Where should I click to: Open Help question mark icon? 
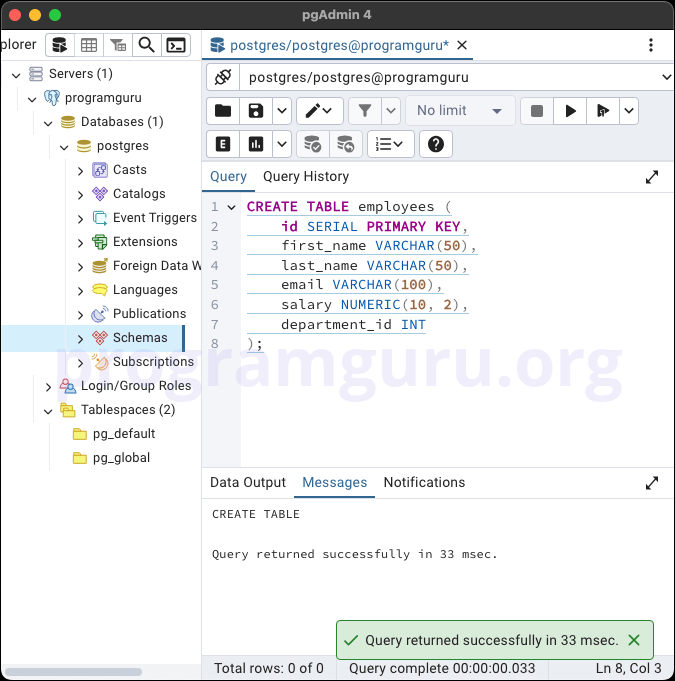[436, 144]
